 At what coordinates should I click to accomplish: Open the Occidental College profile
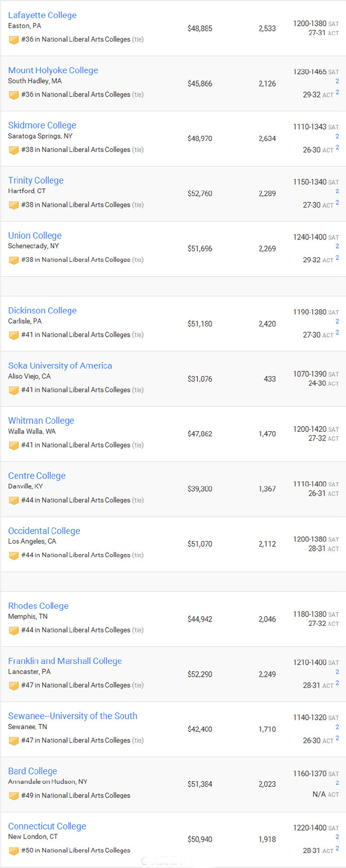pos(44,531)
